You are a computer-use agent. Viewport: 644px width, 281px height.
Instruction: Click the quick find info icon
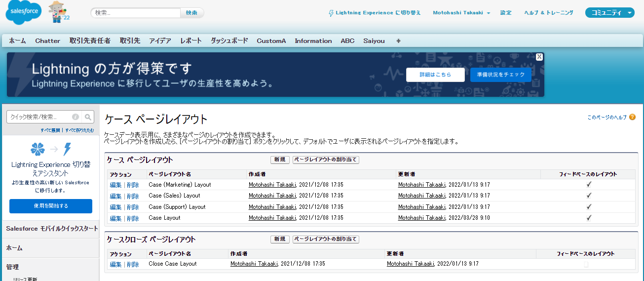coord(76,117)
